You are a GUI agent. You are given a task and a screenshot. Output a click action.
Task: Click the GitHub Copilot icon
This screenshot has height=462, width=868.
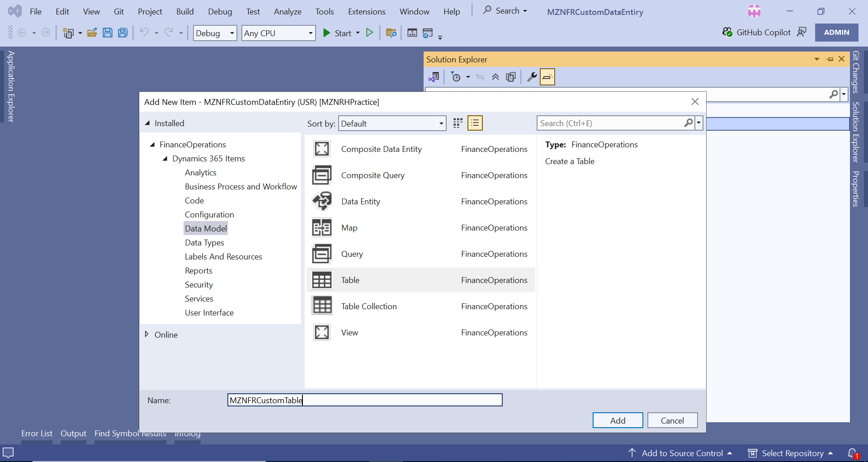point(727,32)
